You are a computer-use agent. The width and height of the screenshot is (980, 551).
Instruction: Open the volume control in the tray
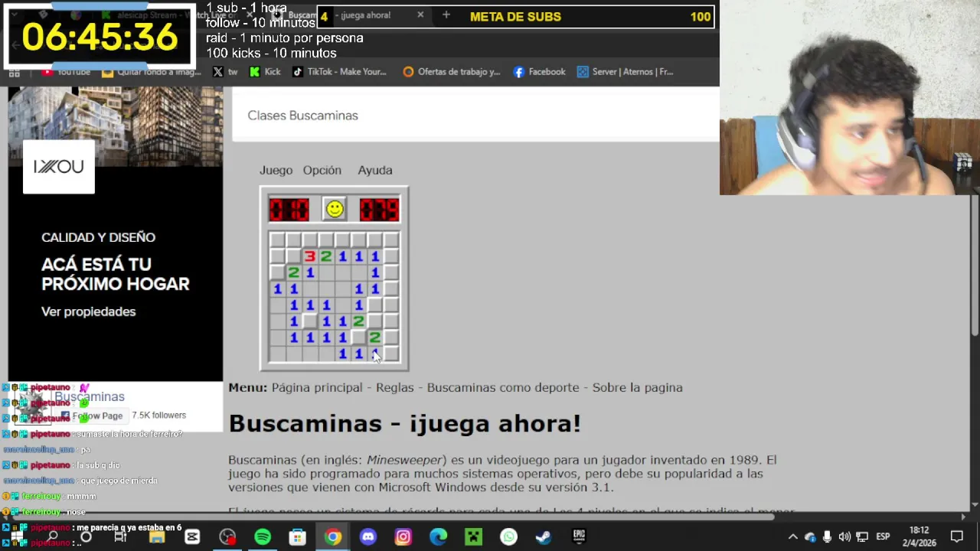tap(844, 537)
